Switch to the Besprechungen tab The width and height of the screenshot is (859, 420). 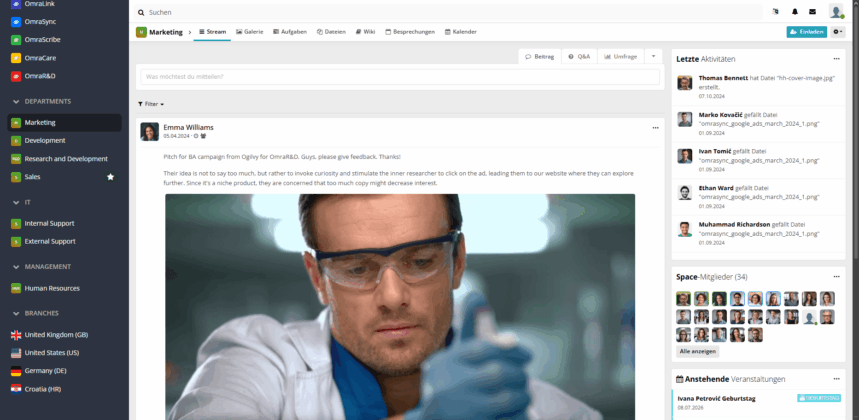coord(410,32)
